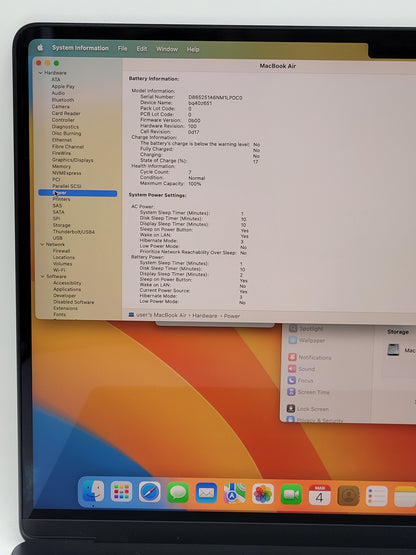Open the File menu
Viewport: 416px width, 555px height.
click(122, 48)
